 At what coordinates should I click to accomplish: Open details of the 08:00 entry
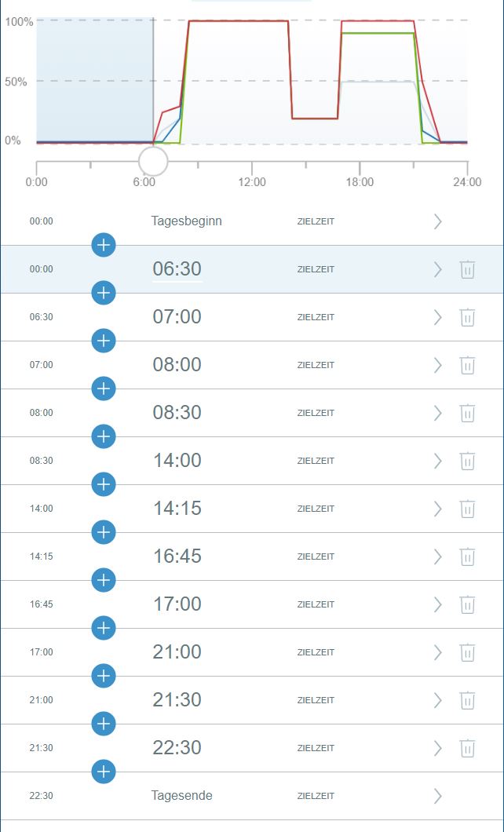tap(438, 365)
